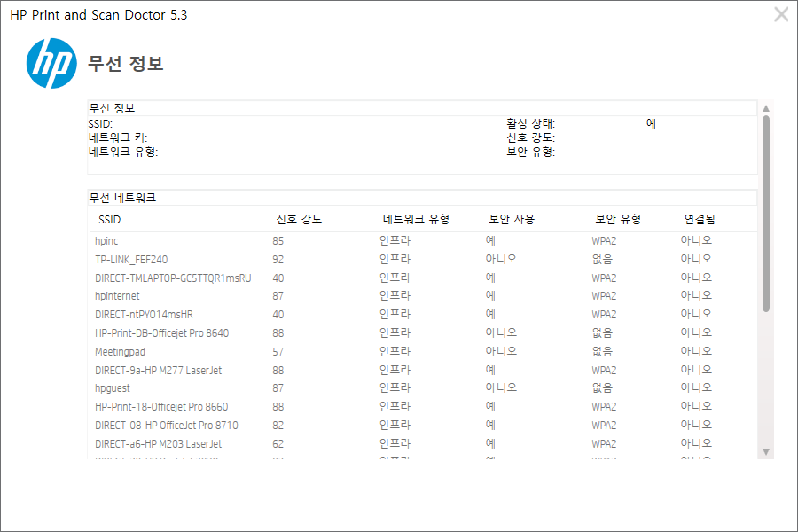Select HP-Print-DB-Officejet Pro 8640 network
Screen dimensions: 798x532
click(x=161, y=333)
